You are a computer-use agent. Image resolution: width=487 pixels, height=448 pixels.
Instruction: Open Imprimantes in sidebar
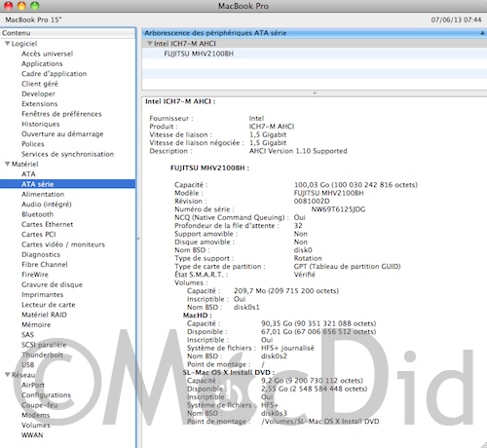tap(42, 295)
